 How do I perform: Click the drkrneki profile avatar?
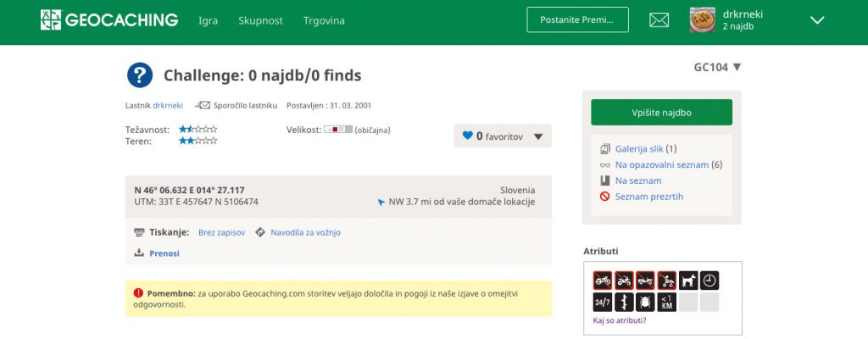click(702, 20)
